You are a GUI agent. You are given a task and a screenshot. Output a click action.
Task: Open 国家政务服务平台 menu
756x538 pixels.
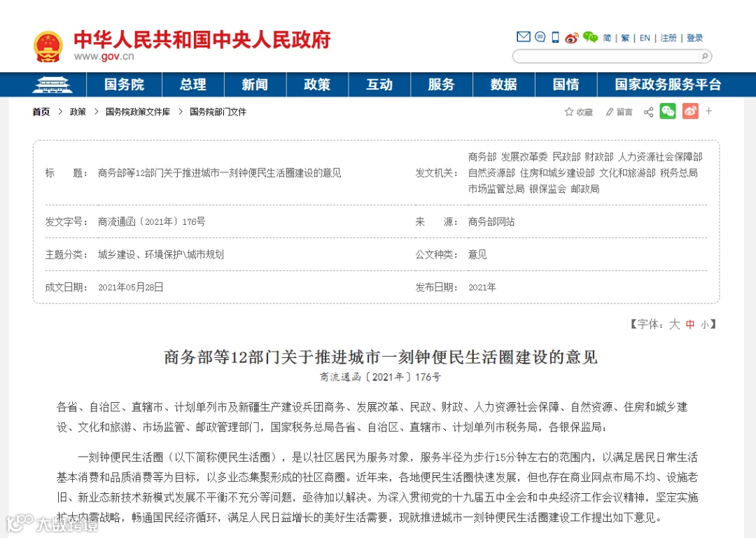click(x=668, y=85)
